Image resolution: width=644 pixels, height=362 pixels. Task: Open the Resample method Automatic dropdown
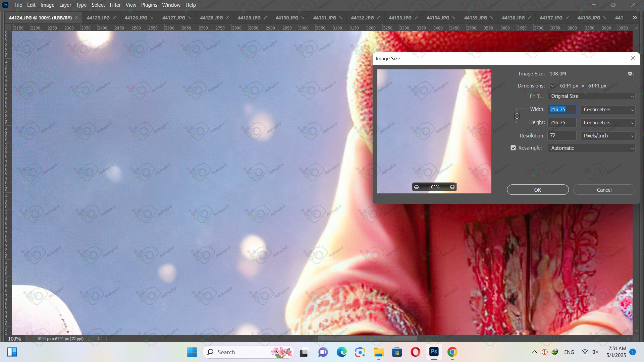coord(591,148)
